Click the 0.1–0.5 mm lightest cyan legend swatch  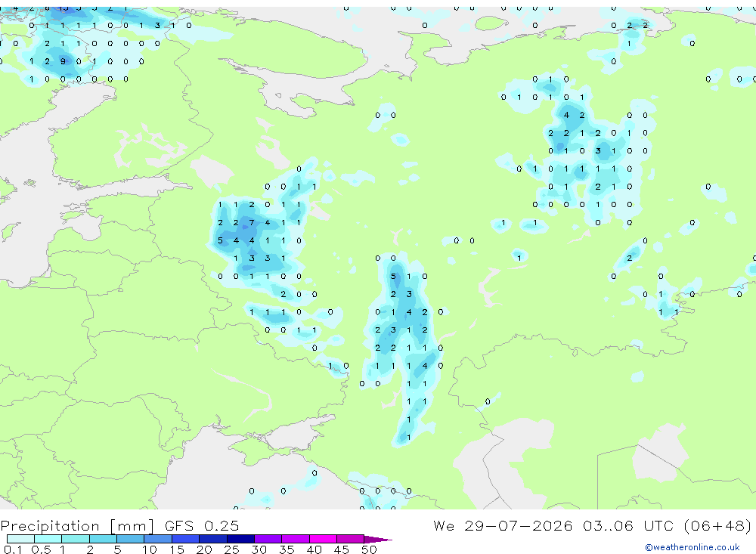click(x=20, y=539)
